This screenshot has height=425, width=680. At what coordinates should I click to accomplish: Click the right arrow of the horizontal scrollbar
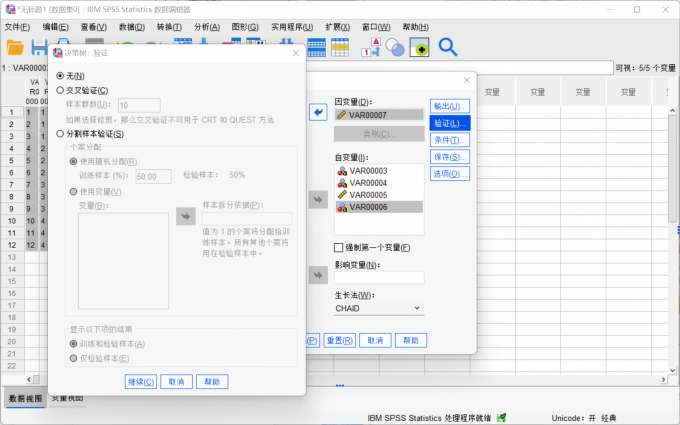pyautogui.click(x=664, y=379)
